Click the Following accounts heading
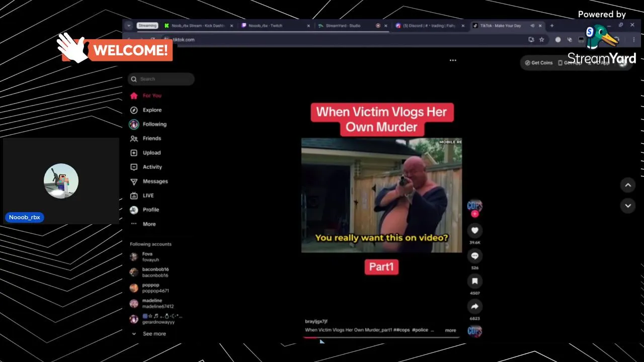 [x=150, y=244]
